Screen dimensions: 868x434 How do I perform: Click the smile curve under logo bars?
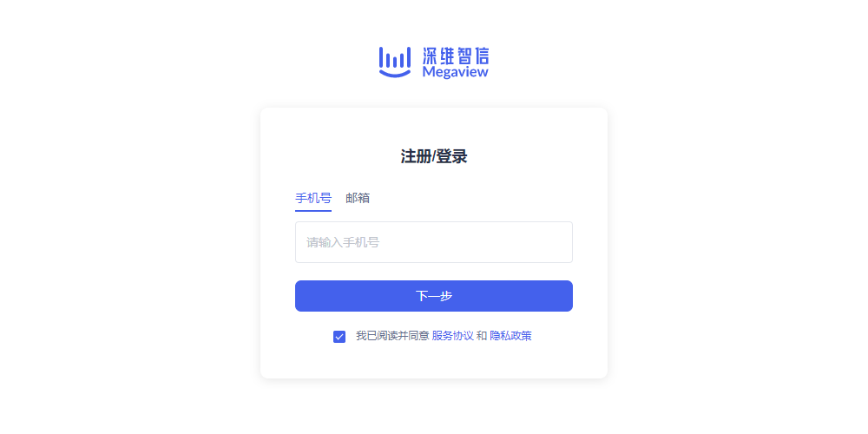tap(395, 74)
